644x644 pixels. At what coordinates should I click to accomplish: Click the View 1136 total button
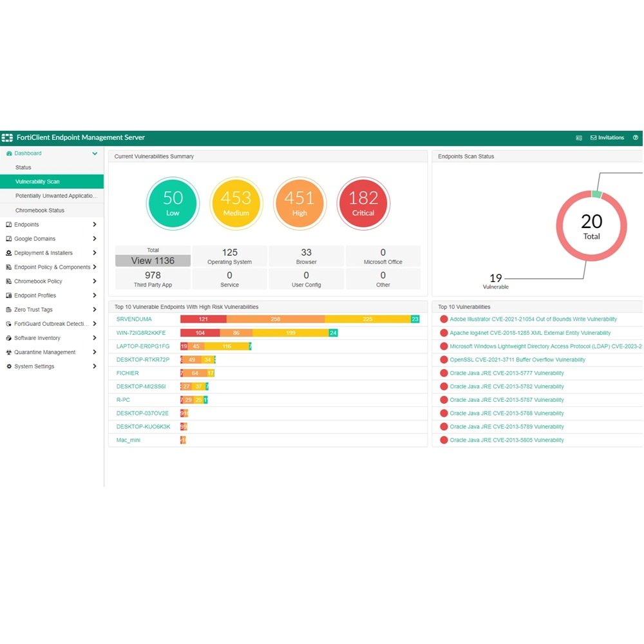pos(153,261)
